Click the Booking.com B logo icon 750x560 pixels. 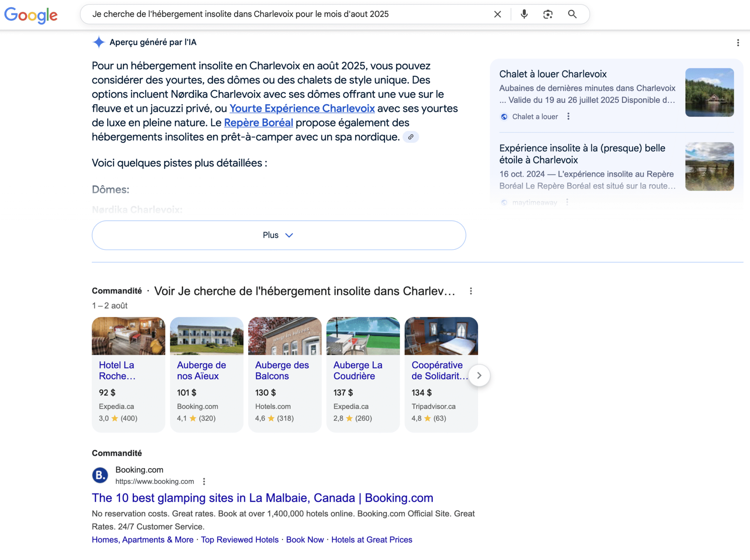click(100, 475)
